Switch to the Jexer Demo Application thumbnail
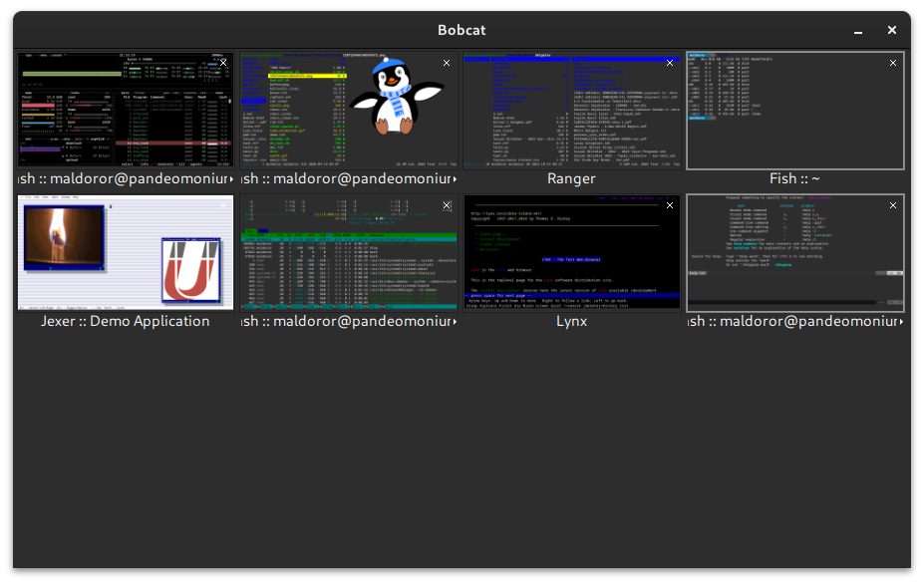This screenshot has height=584, width=924. (126, 253)
